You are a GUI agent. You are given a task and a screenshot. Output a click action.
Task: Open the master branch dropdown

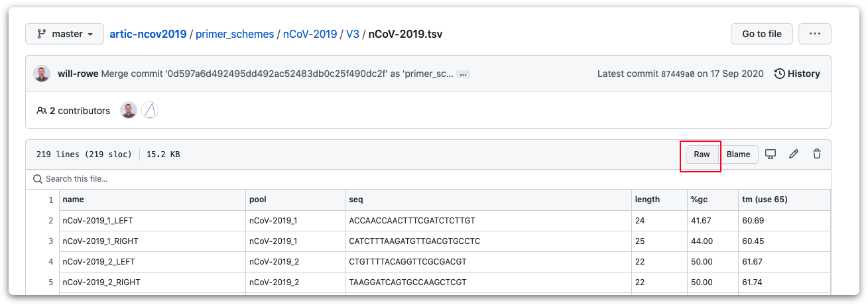(x=64, y=34)
